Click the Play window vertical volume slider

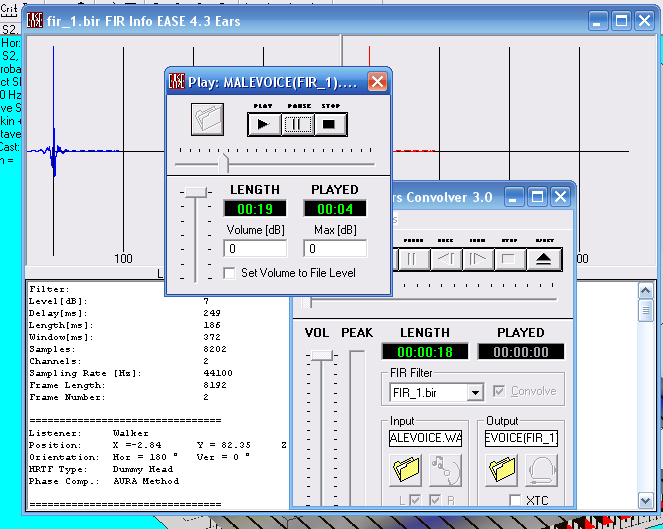pos(195,192)
